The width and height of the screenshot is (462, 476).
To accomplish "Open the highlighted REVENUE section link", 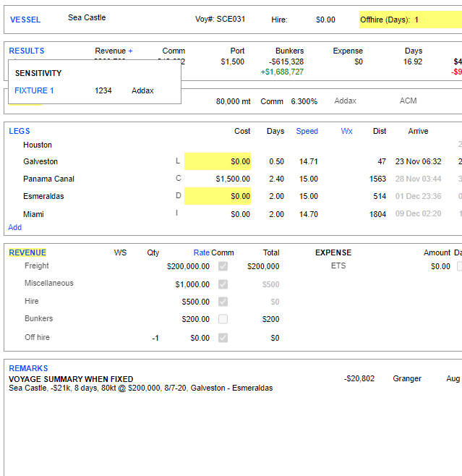I will tap(27, 252).
